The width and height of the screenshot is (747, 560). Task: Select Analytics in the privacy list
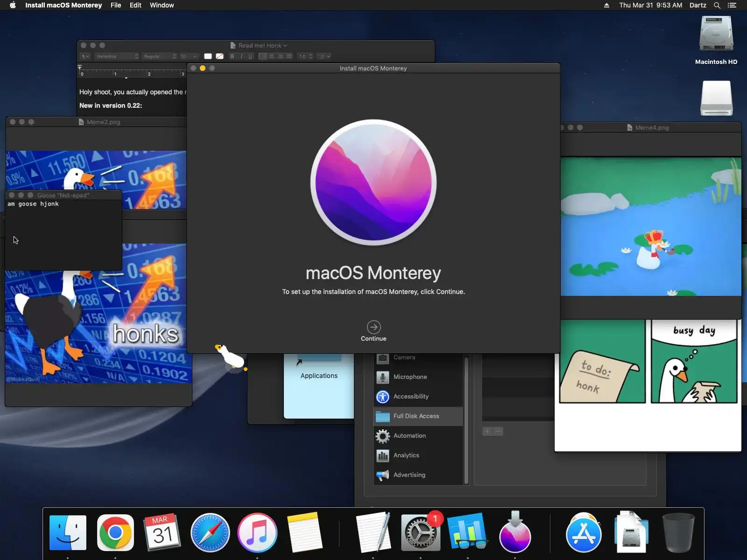point(418,455)
